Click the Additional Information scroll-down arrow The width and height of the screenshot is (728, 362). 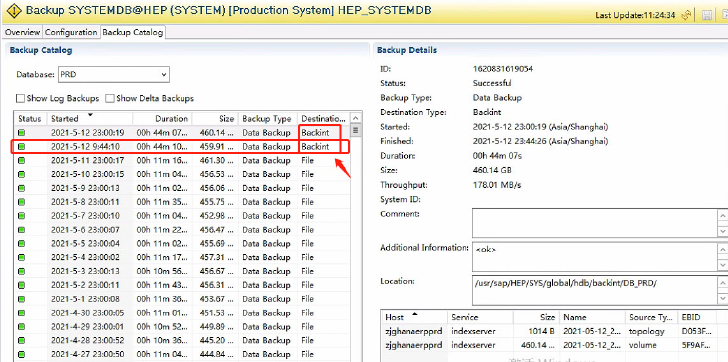[723, 264]
